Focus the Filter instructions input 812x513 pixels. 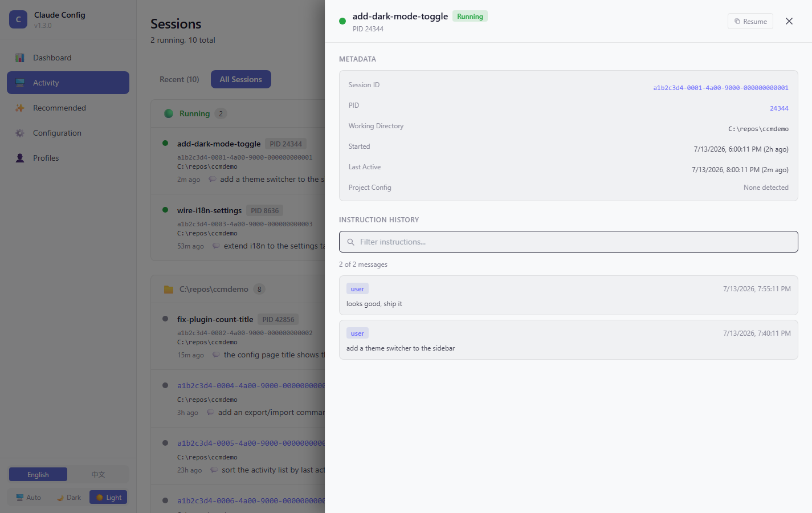[x=569, y=242]
